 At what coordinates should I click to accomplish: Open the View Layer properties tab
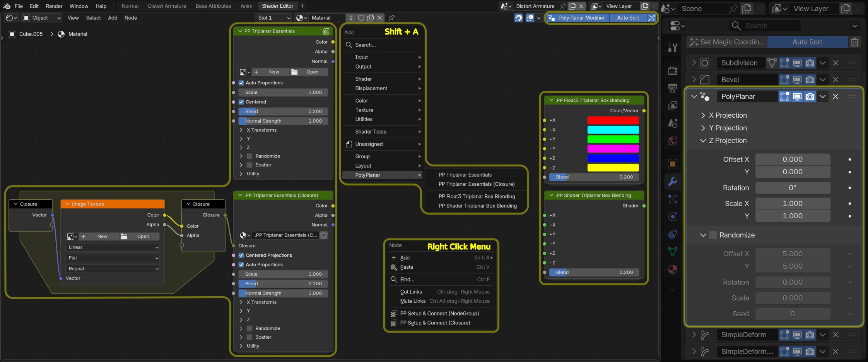pyautogui.click(x=673, y=106)
